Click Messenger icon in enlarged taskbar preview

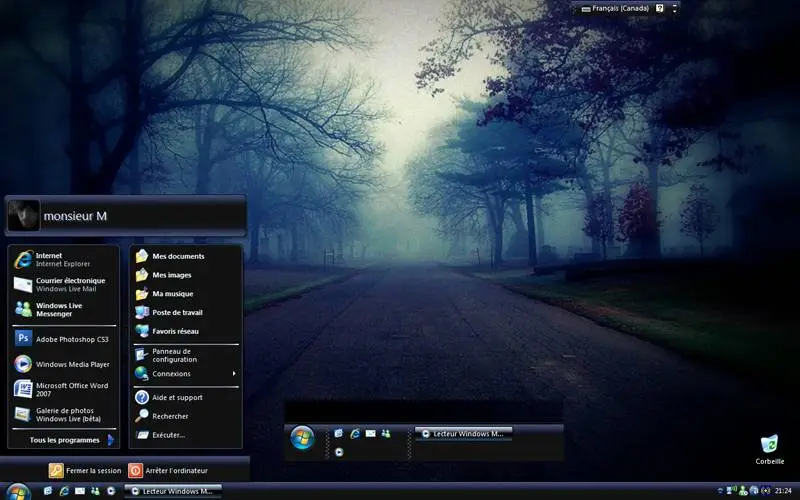[x=386, y=433]
